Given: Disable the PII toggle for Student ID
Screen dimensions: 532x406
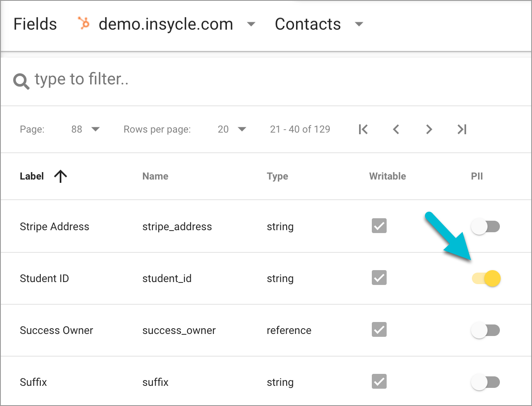Looking at the screenshot, I should point(485,278).
